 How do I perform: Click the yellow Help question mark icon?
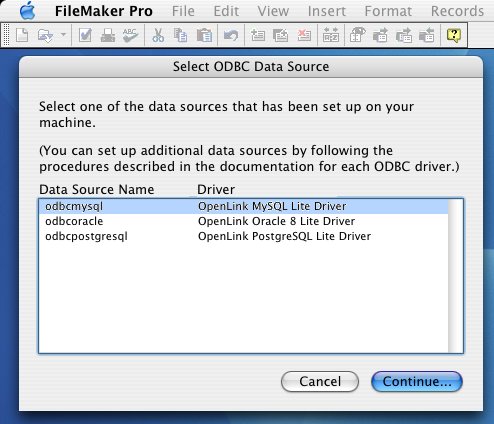[454, 35]
